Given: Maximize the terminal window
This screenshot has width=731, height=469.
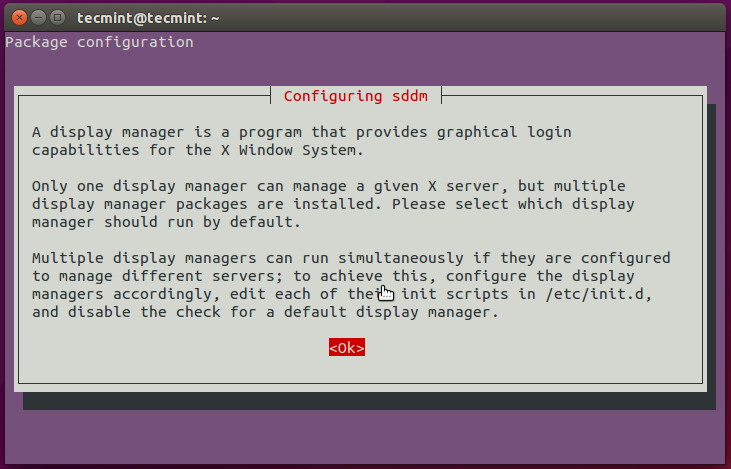Looking at the screenshot, I should 56,17.
